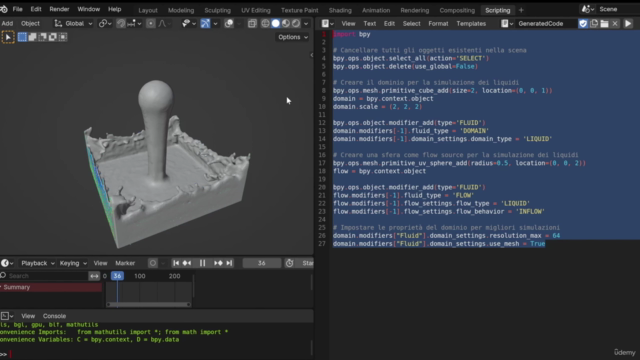Open snapping options dropdown
640x360 pixels.
(x=134, y=24)
